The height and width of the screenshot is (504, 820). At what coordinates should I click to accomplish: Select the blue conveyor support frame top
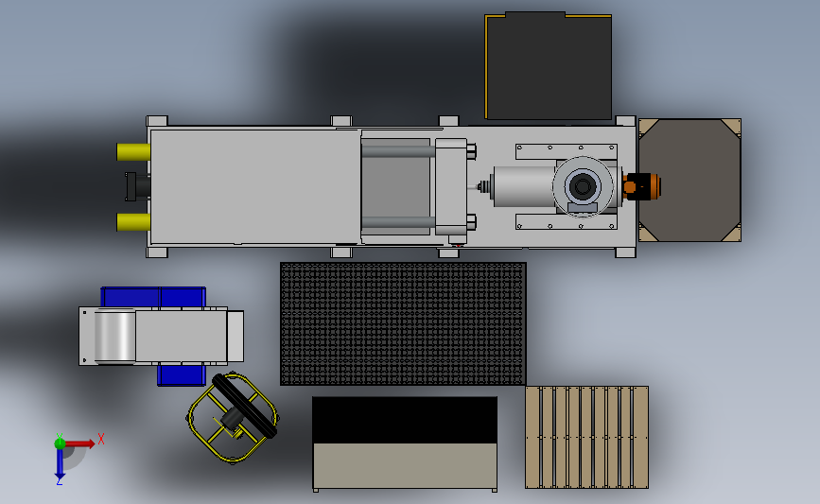tap(153, 297)
